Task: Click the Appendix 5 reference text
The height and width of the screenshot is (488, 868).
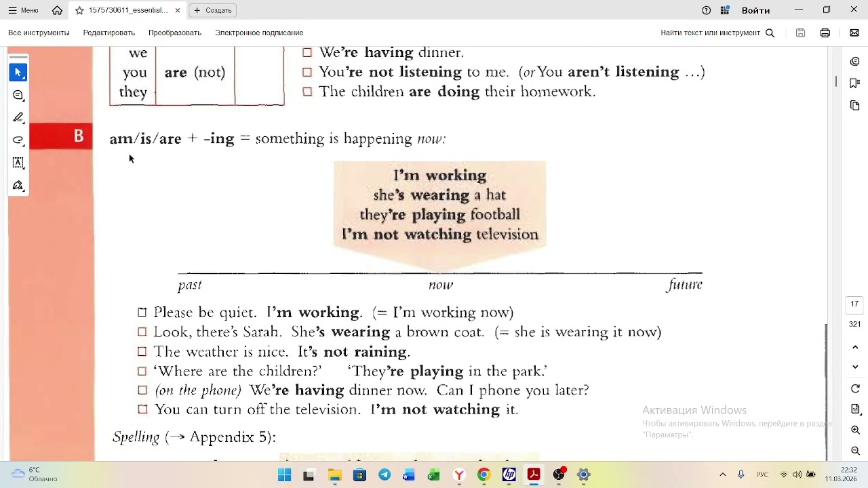Action: [229, 437]
